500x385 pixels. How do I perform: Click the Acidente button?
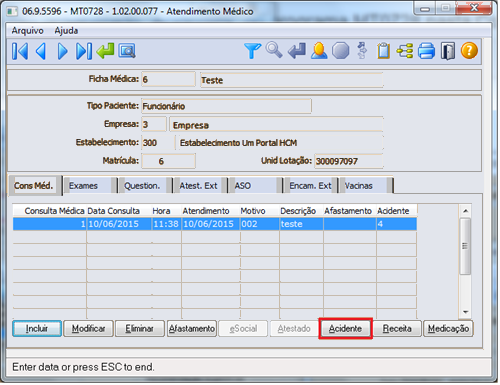tap(345, 329)
